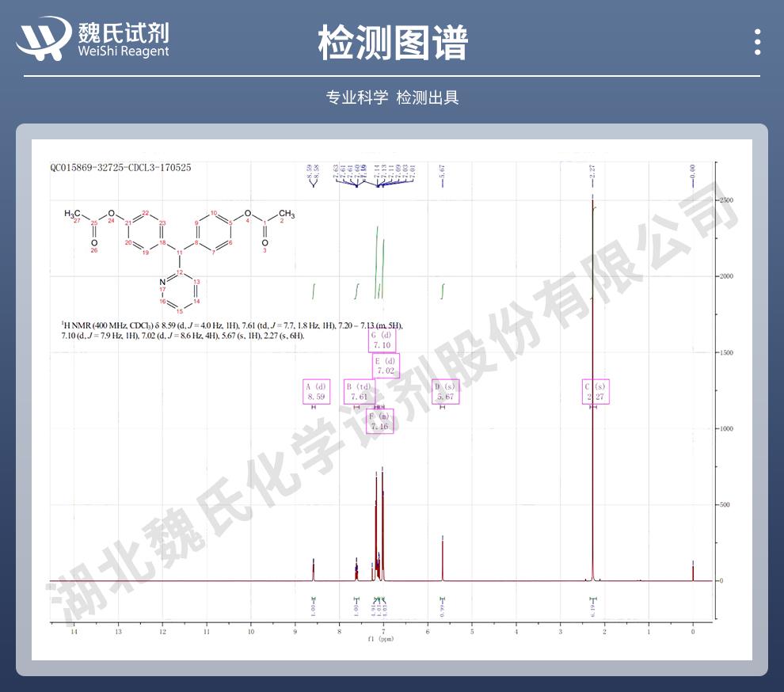Viewport: 784px width, 692px height.
Task: Select the 检测图谱 page title
Action: (393, 43)
